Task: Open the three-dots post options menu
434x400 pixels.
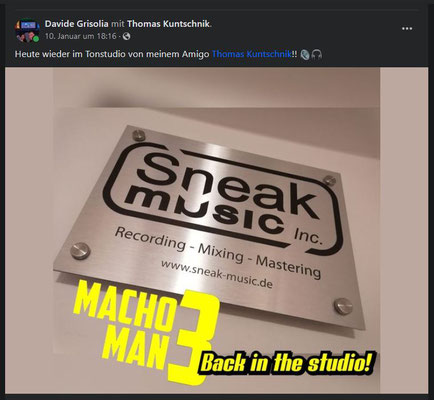Action: click(407, 29)
